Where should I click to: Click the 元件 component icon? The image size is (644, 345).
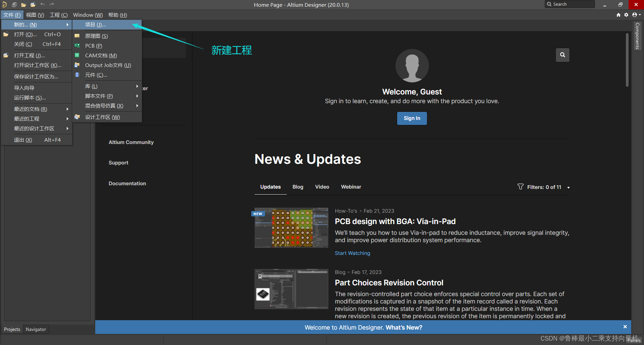(x=77, y=75)
